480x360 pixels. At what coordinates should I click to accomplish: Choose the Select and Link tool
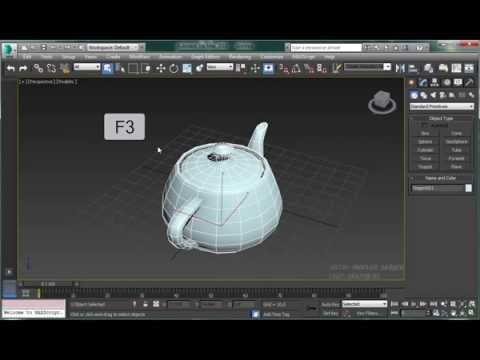[38, 68]
